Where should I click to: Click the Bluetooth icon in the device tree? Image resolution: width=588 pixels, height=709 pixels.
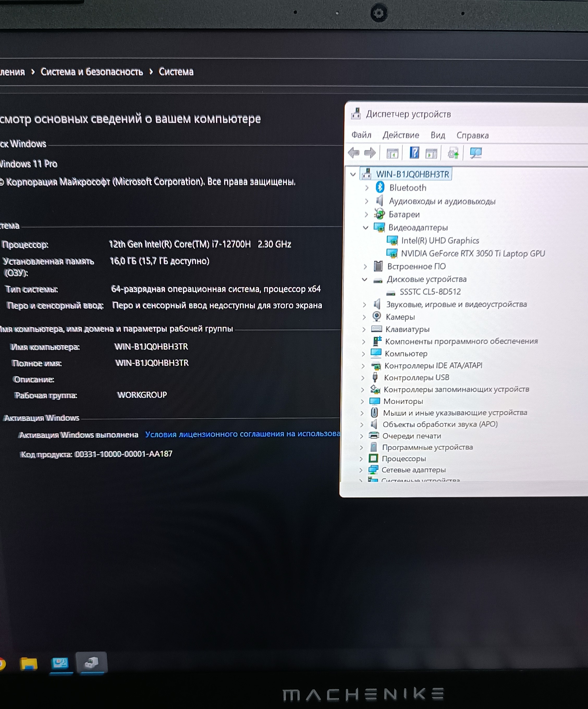[x=380, y=187]
